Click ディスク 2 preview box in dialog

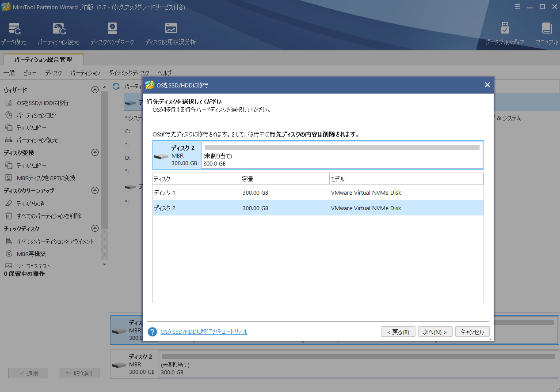pos(318,155)
